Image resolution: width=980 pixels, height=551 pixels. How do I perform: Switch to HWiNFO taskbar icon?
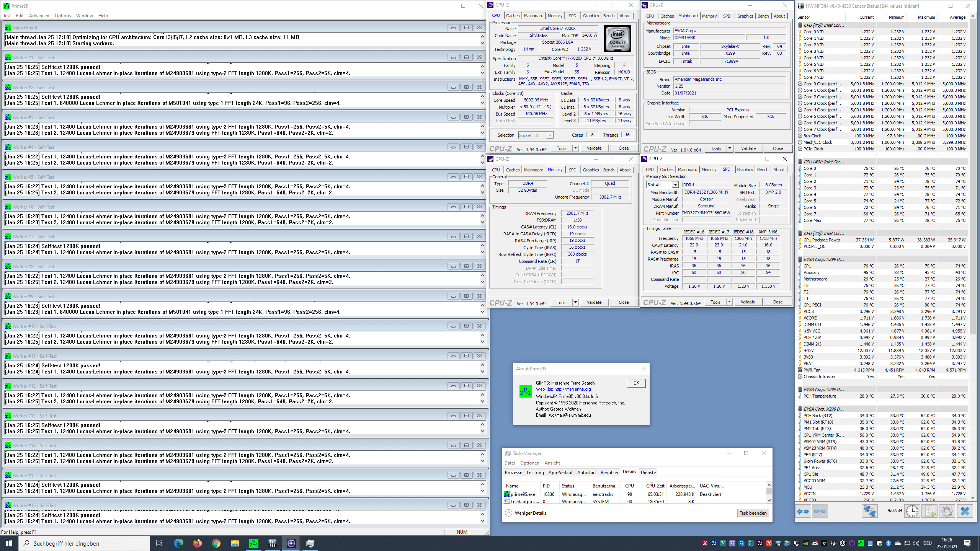pos(273,543)
